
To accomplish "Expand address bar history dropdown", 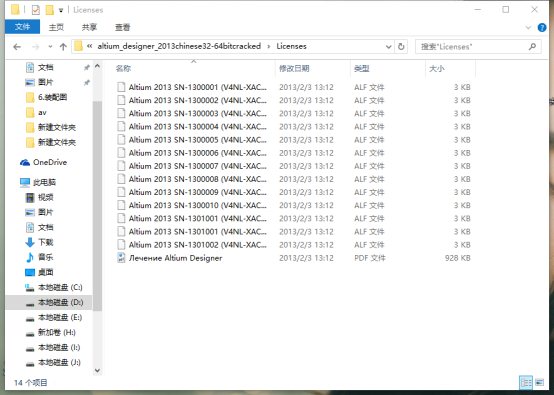I will tap(389, 47).
